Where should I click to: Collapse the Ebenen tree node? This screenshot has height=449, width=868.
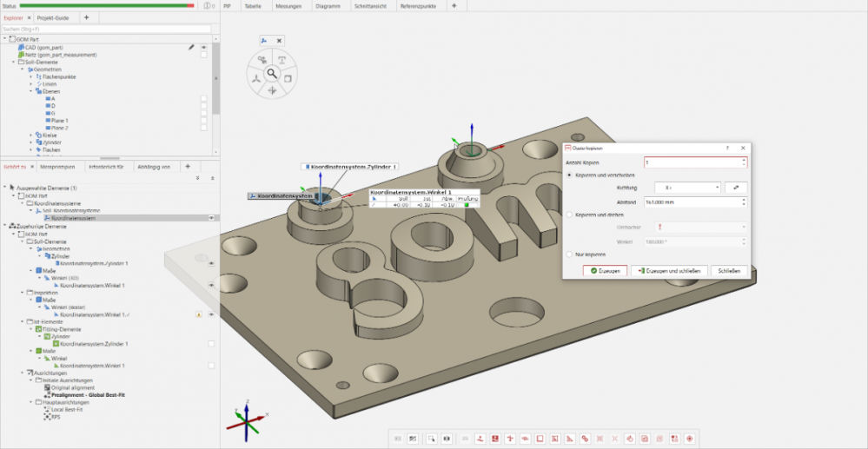[x=31, y=91]
